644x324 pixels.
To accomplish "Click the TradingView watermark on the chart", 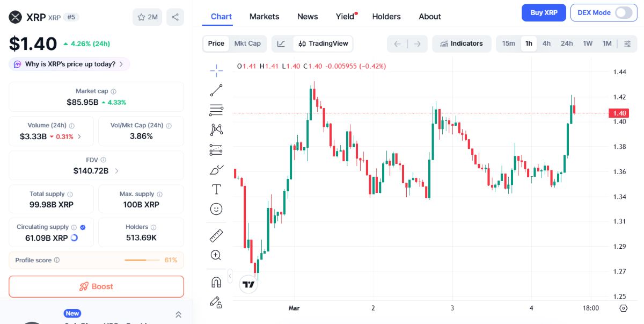I will coord(248,284).
